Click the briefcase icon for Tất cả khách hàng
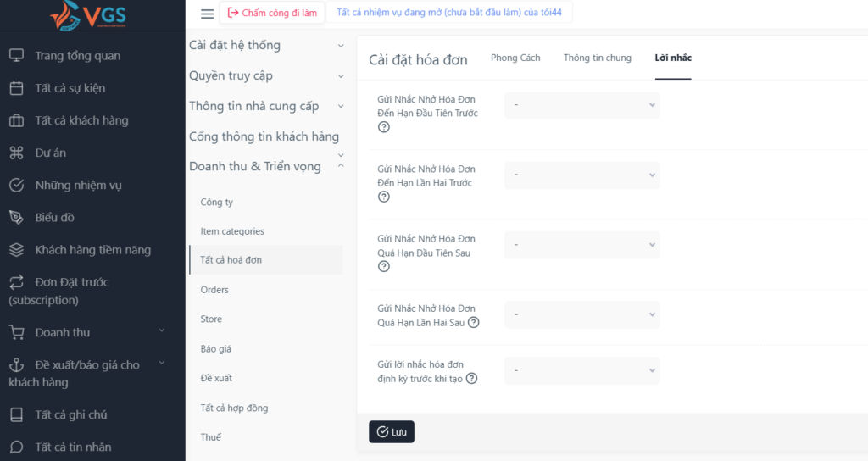Screen dimensions: 868x461 [17, 120]
